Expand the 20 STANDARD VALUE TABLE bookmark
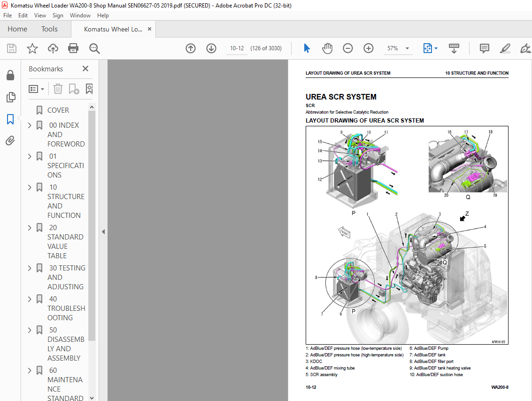 coord(30,228)
